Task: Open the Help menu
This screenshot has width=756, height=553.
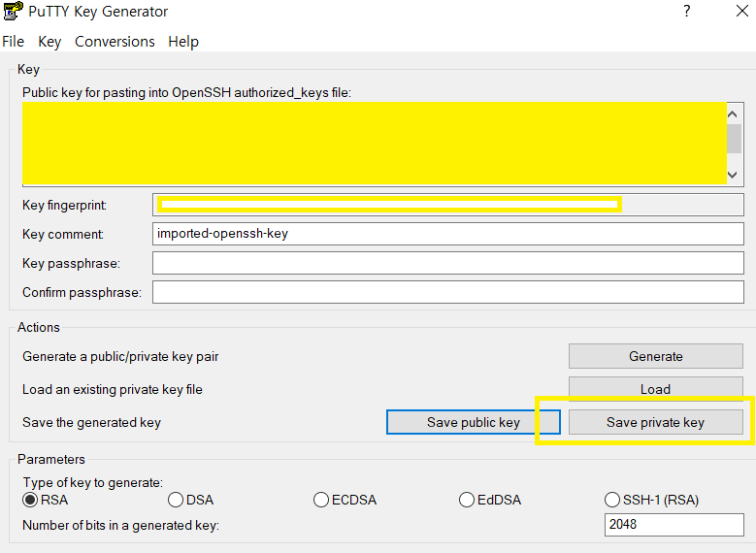Action: pos(183,42)
